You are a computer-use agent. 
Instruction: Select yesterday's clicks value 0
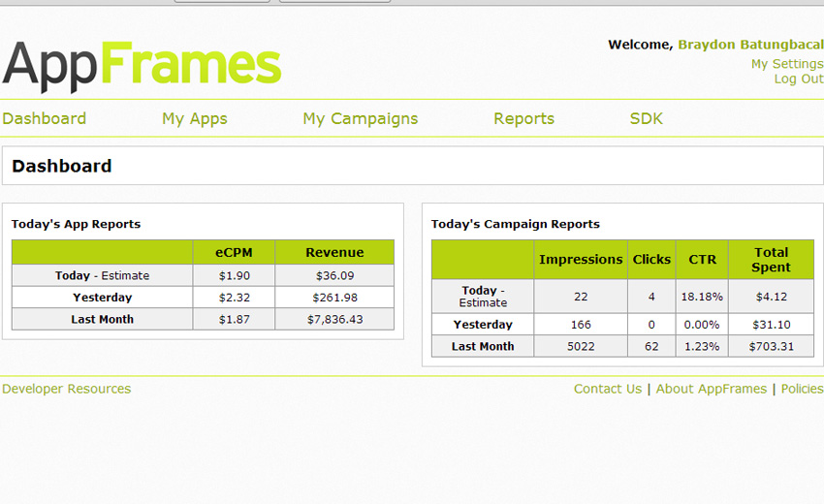(x=651, y=325)
